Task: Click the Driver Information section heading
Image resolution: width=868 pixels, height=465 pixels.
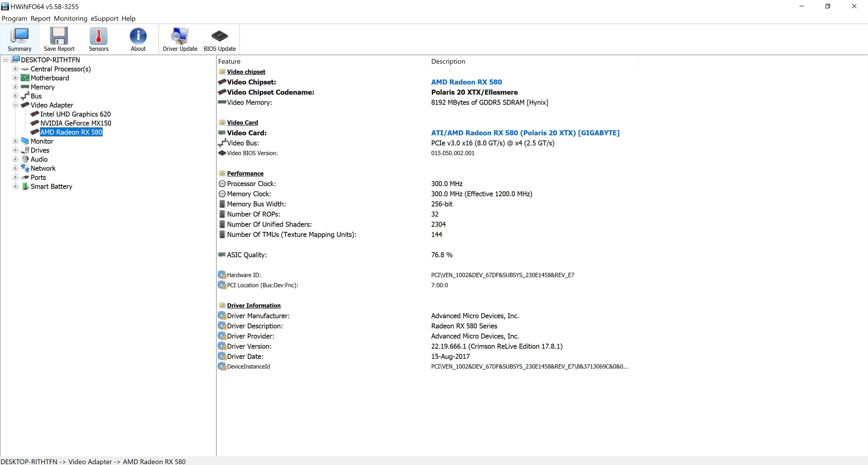Action: point(254,305)
